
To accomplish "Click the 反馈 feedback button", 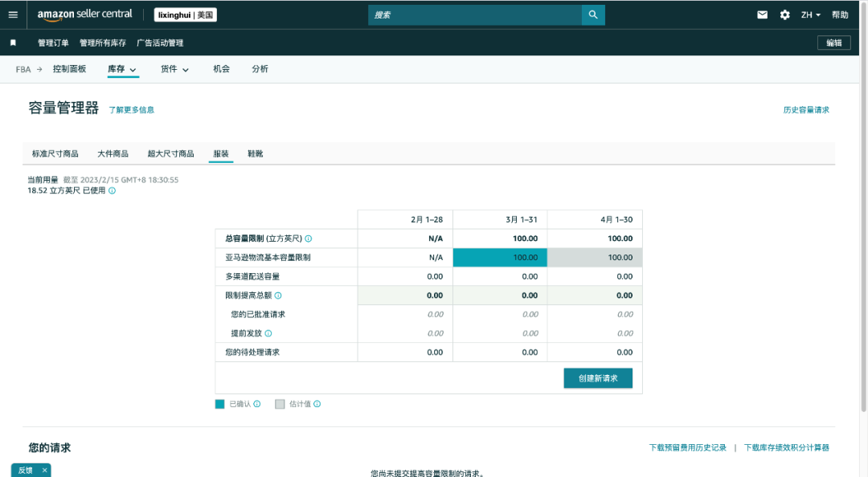I will pos(26,471).
